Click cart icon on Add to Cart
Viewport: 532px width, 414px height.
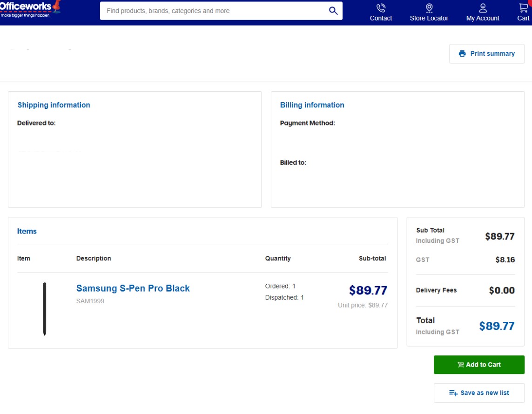click(x=460, y=365)
